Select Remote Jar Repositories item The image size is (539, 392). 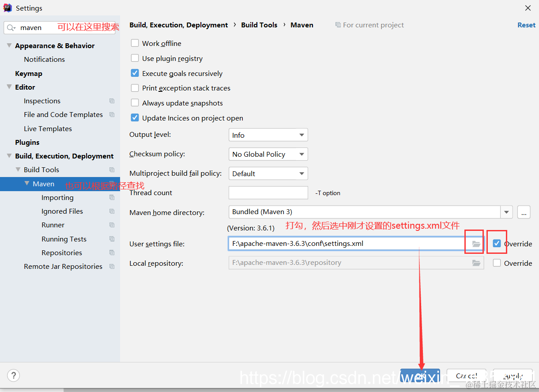coord(63,266)
